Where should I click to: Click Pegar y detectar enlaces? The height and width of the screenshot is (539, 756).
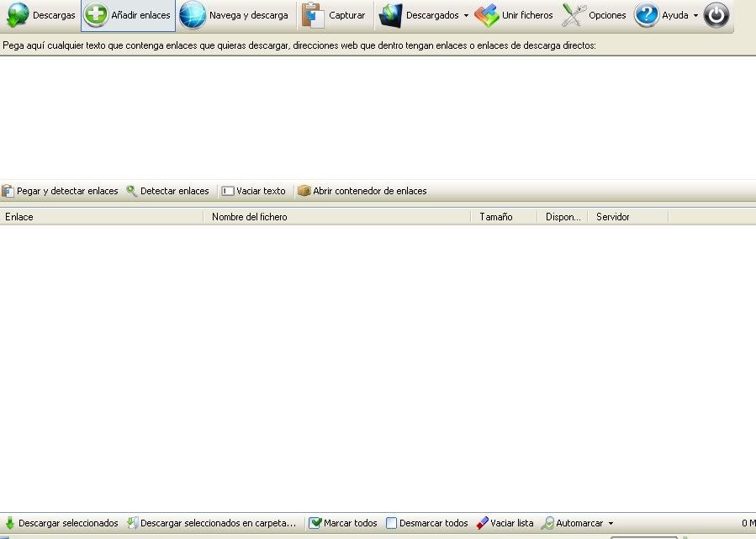pyautogui.click(x=60, y=191)
